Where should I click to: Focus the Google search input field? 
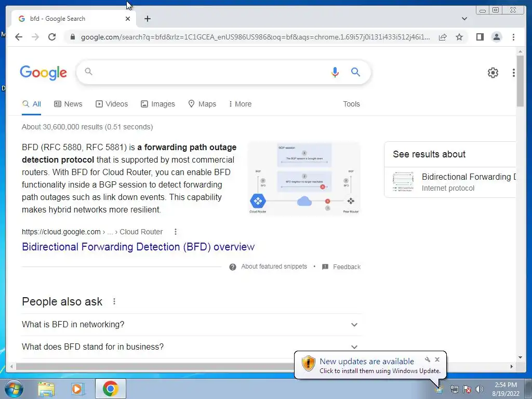[209, 72]
